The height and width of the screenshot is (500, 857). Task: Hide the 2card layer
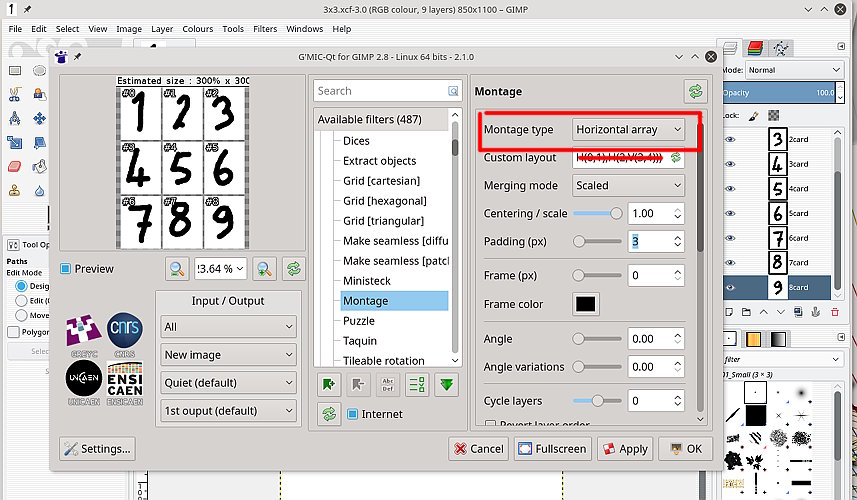tap(730, 139)
